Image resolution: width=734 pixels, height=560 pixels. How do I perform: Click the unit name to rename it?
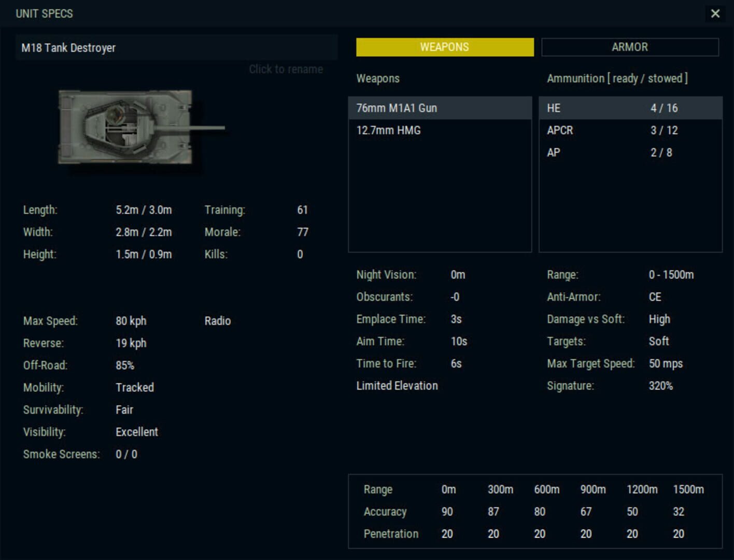176,48
